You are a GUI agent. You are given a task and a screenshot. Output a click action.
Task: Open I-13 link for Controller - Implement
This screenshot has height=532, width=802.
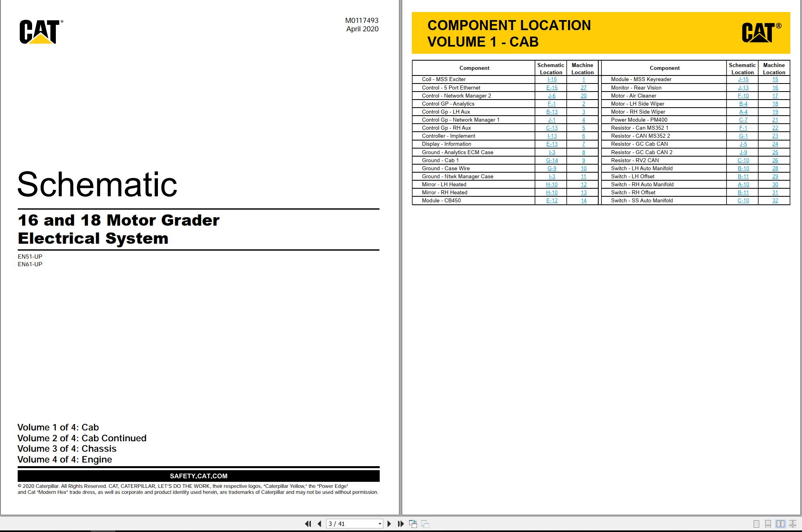click(552, 136)
